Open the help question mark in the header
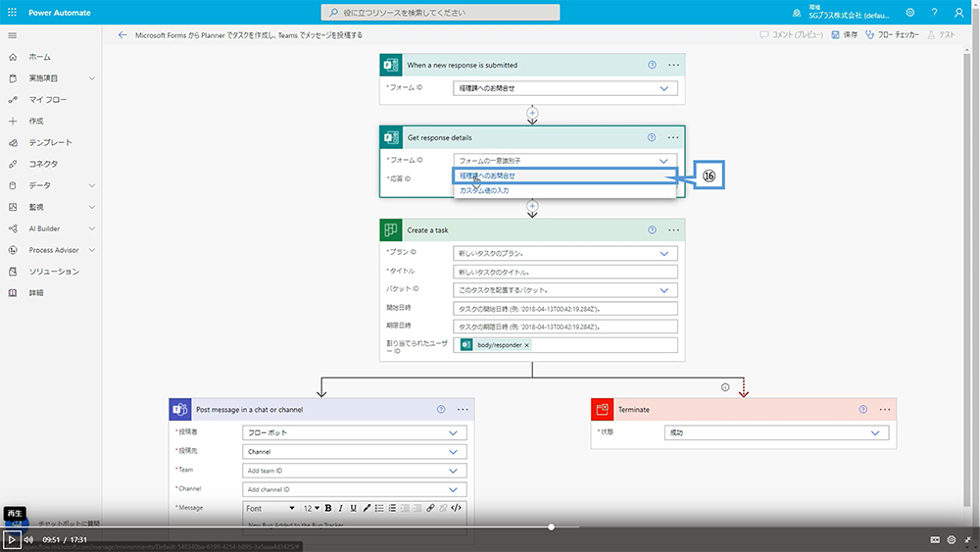The height and width of the screenshot is (552, 980). (x=934, y=12)
